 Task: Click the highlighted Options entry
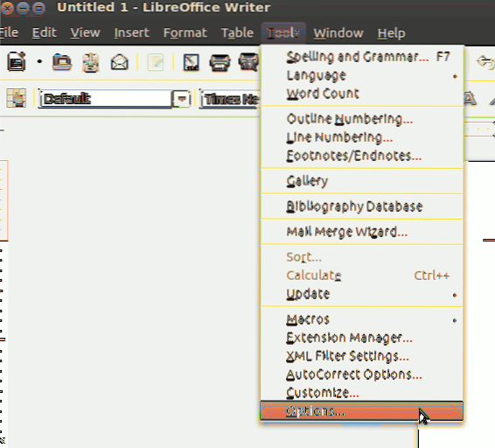[x=362, y=411]
